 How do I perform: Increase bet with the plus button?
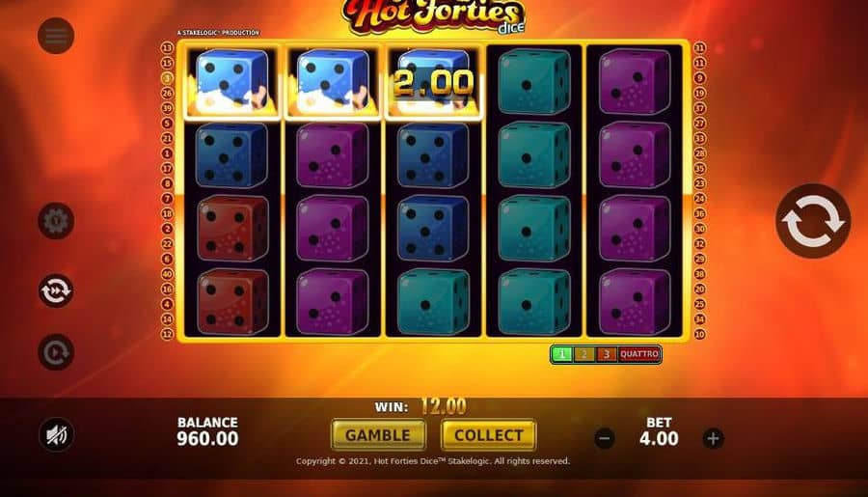coord(713,438)
